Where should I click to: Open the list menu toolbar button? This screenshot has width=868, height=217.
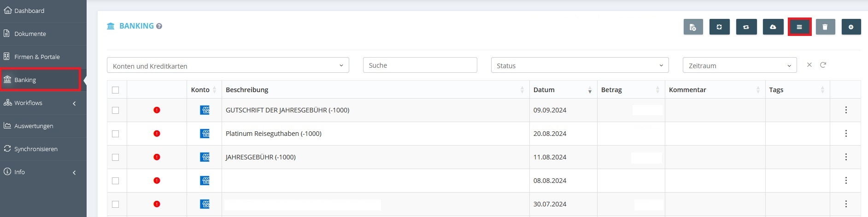[799, 27]
